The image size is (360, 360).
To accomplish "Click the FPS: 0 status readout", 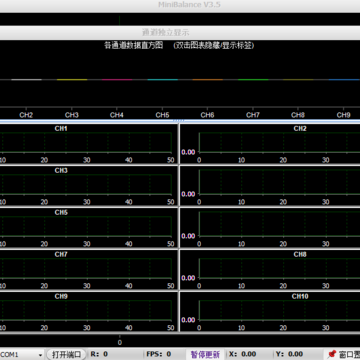I will pyautogui.click(x=159, y=354).
